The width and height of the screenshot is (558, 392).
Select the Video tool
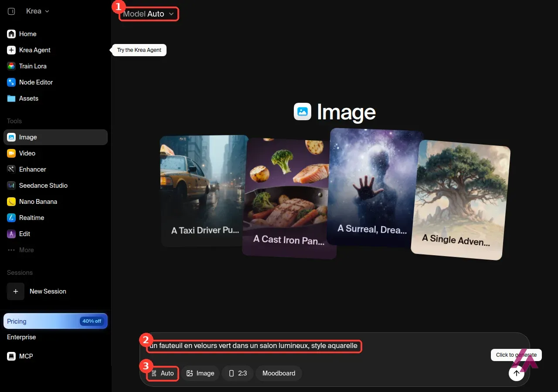[x=55, y=153]
